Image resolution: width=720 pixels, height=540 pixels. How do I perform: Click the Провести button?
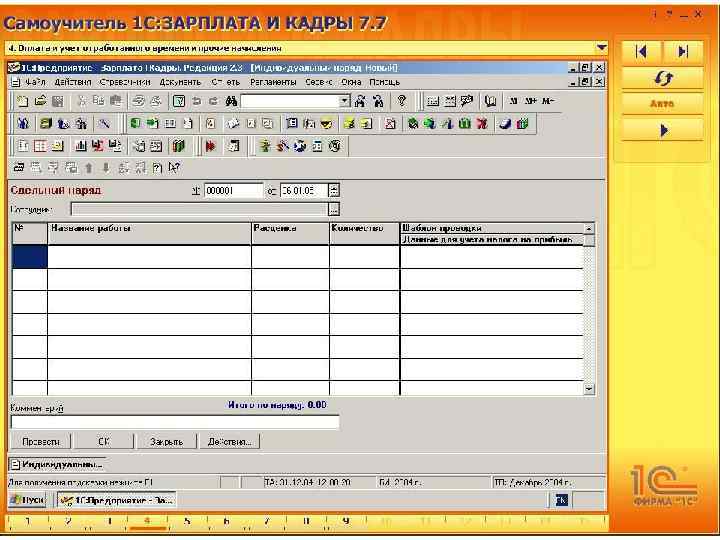pos(41,442)
